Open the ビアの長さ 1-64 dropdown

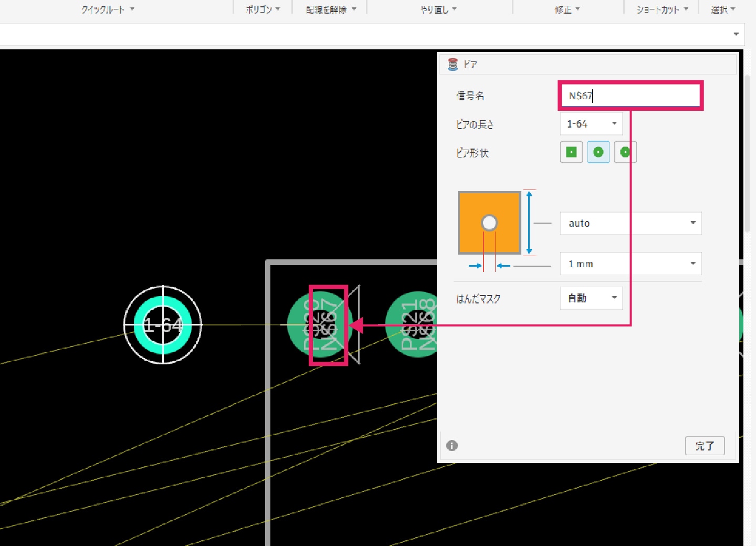(591, 124)
